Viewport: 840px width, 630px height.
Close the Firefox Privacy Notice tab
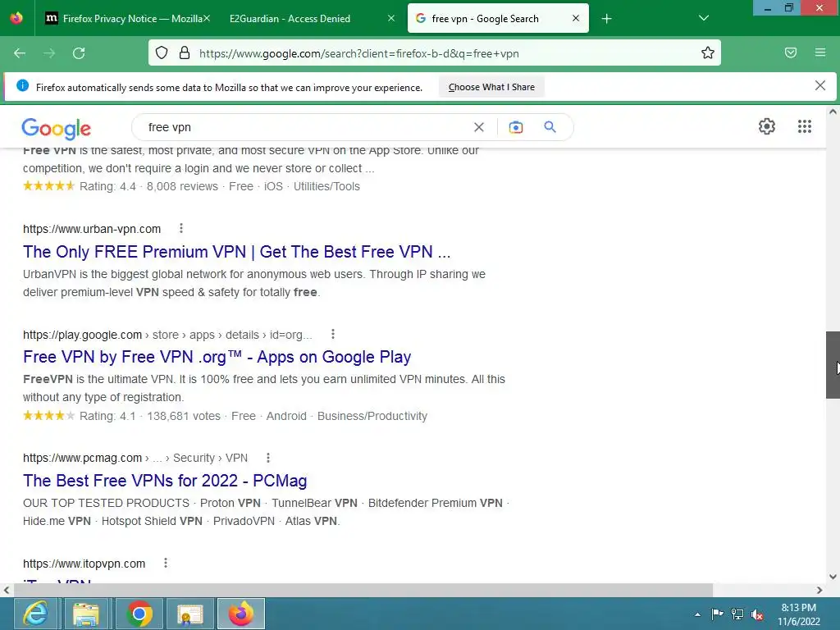tap(207, 18)
